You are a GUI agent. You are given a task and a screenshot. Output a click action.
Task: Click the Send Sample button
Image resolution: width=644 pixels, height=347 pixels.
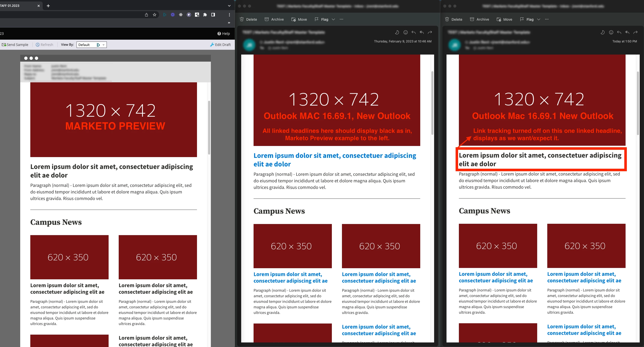coord(15,45)
